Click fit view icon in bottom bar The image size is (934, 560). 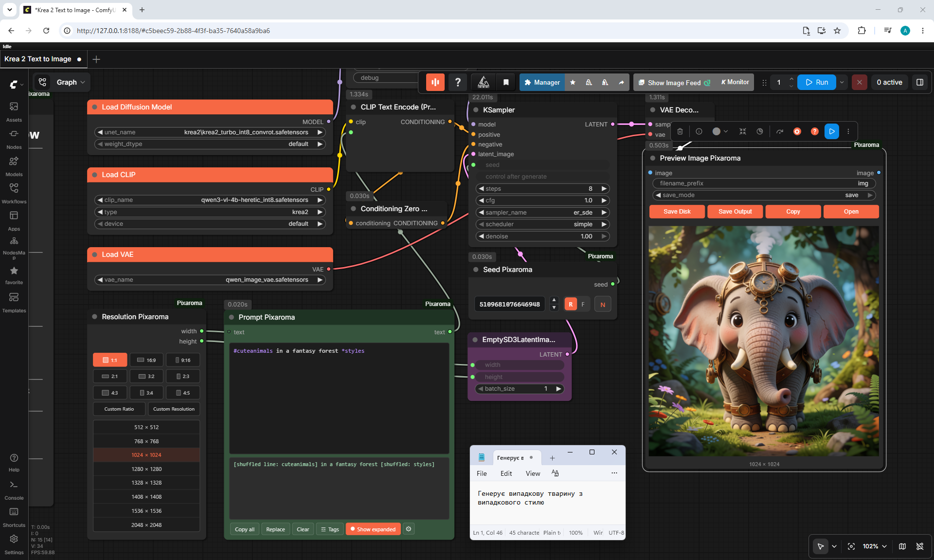(851, 546)
